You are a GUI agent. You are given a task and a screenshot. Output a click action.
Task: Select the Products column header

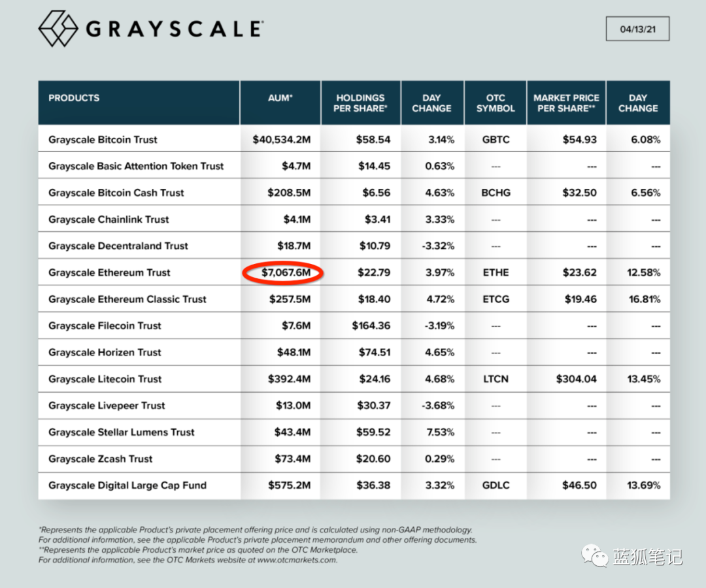coord(74,98)
